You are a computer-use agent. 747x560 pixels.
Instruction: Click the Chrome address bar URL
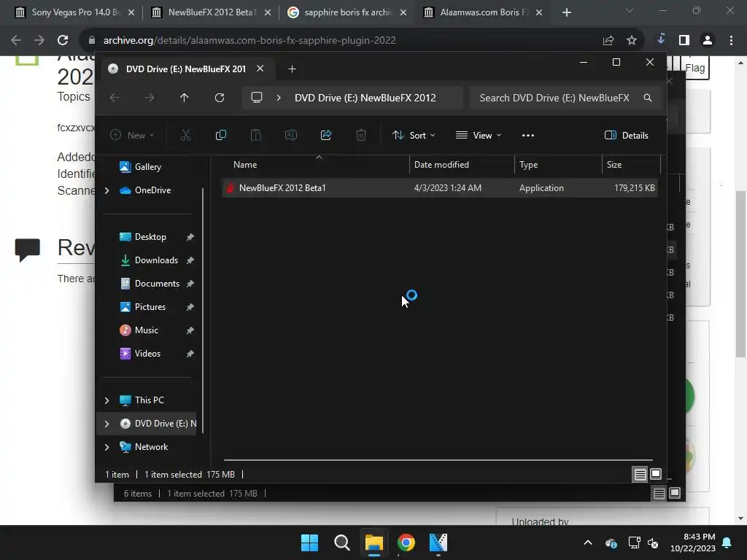249,40
